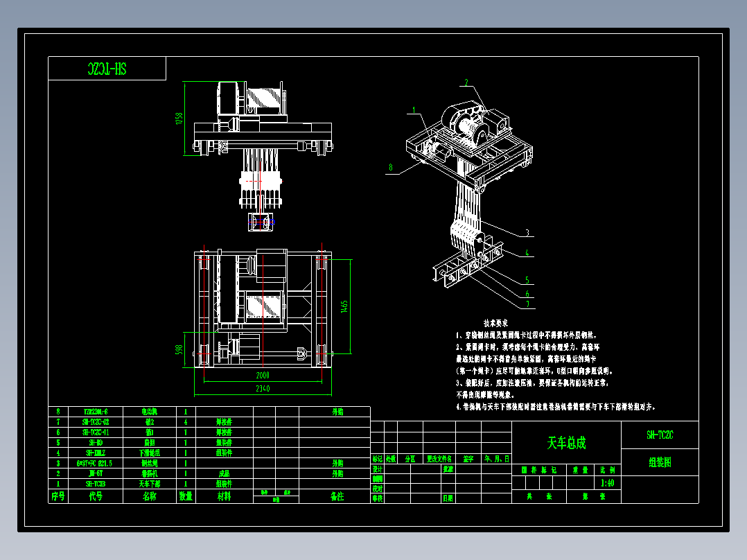
Task: Click the 下滑轮组 name cell
Action: coord(150,453)
